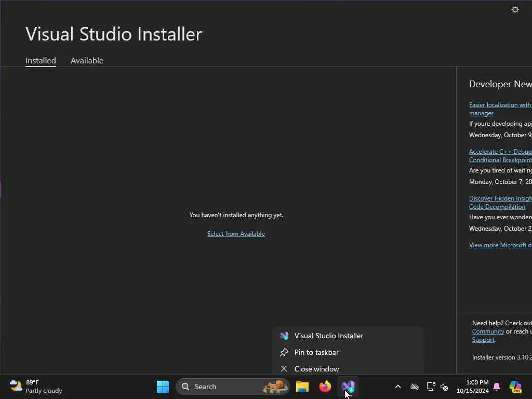Open File Explorer from the taskbar
532x399 pixels.
[302, 387]
